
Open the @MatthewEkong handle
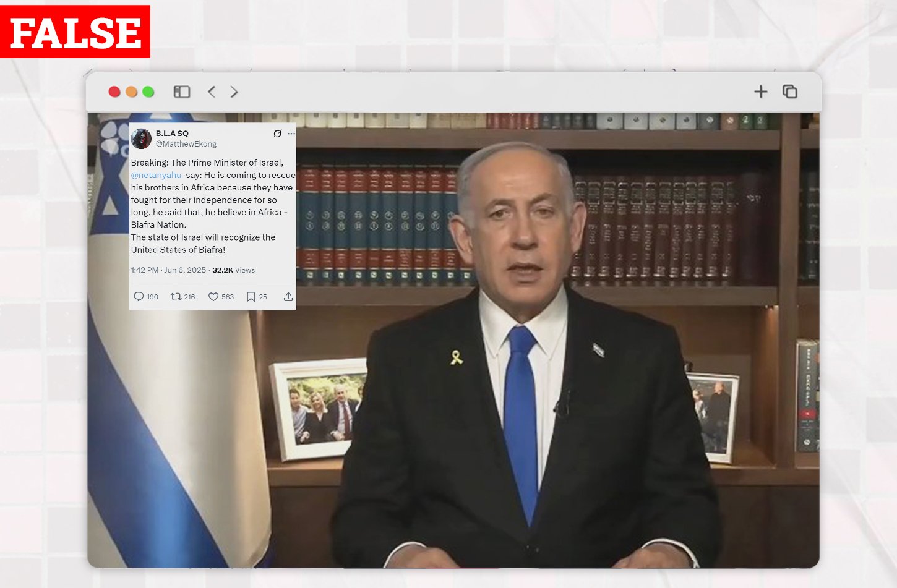186,144
